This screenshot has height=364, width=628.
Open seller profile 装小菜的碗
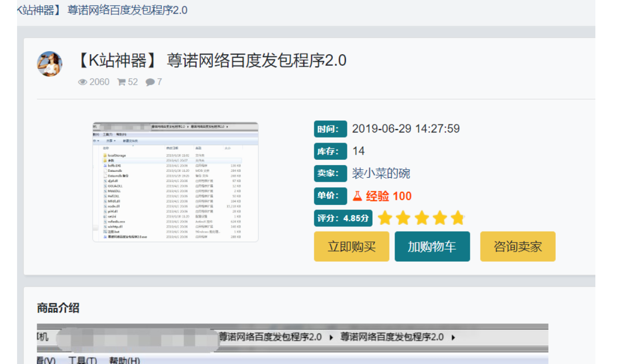(x=381, y=174)
